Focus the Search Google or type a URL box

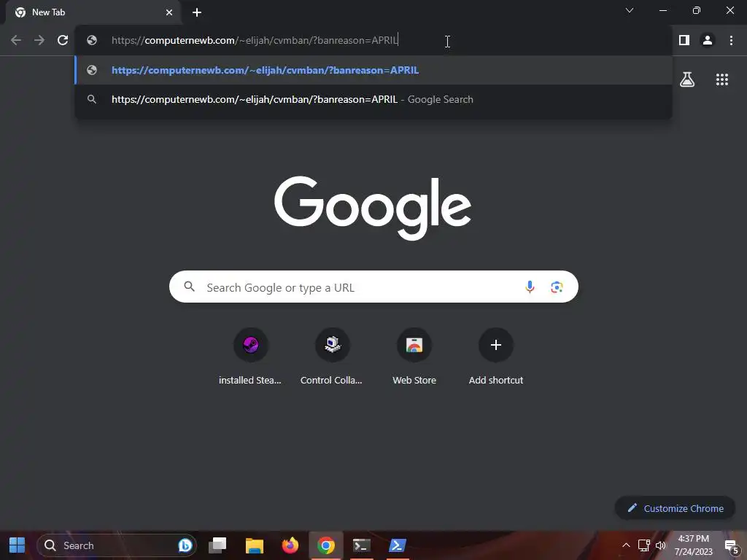pos(373,287)
